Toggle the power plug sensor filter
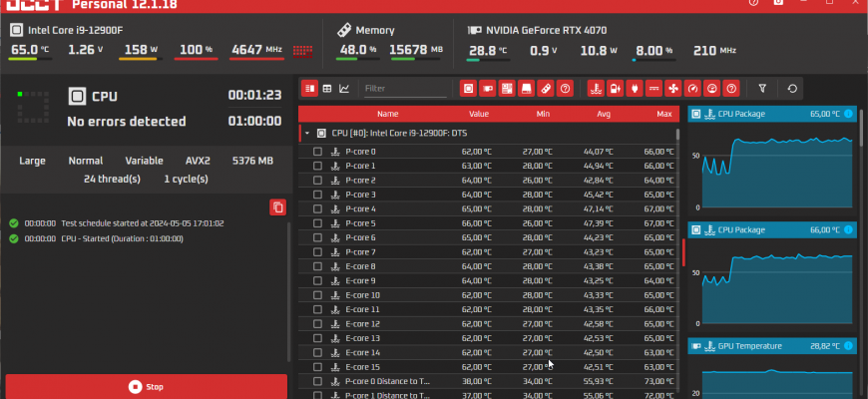 (x=635, y=89)
